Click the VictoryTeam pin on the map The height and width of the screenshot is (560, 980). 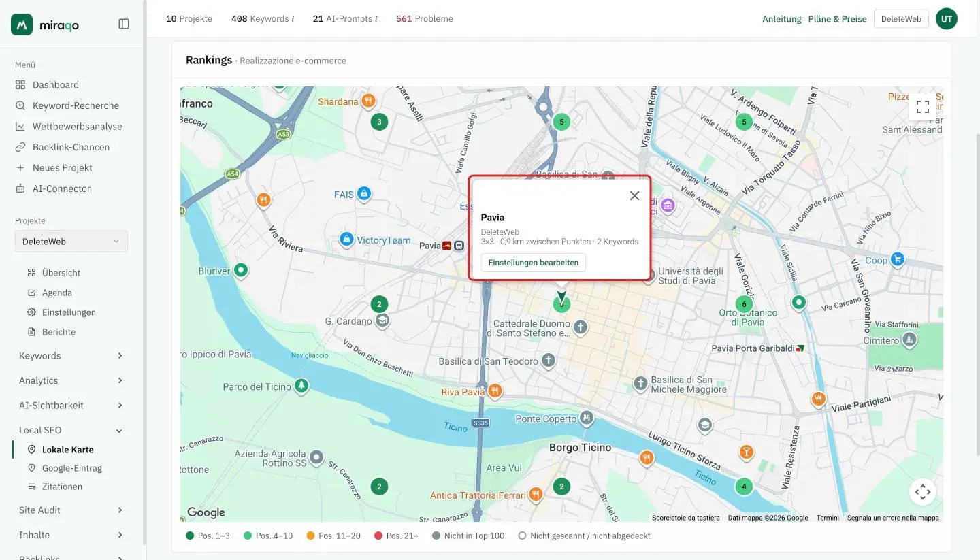[x=346, y=240]
